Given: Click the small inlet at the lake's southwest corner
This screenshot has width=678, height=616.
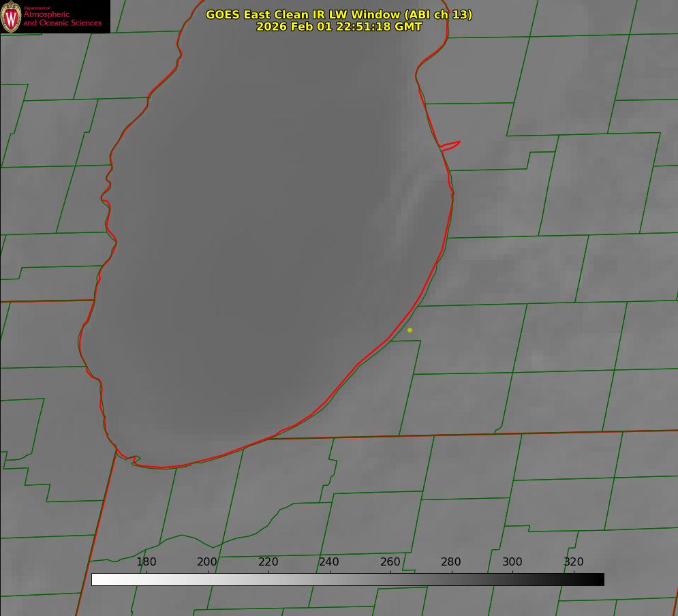Looking at the screenshot, I should [134, 460].
